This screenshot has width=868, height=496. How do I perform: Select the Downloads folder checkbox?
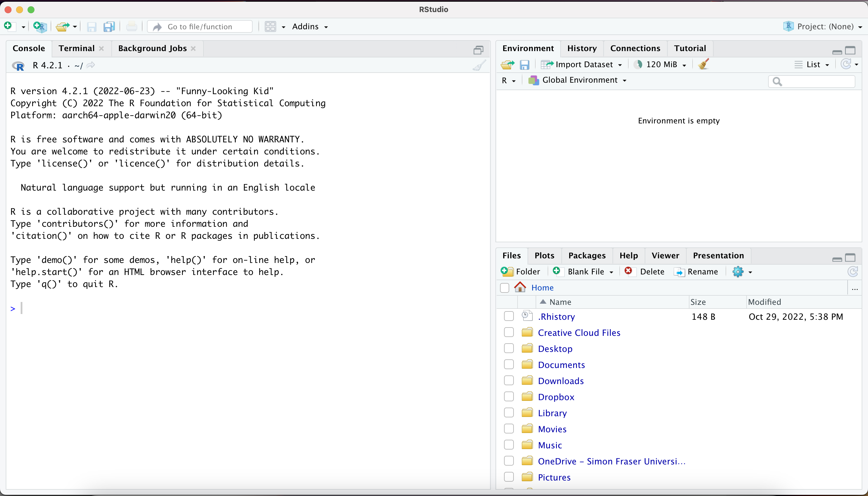509,381
